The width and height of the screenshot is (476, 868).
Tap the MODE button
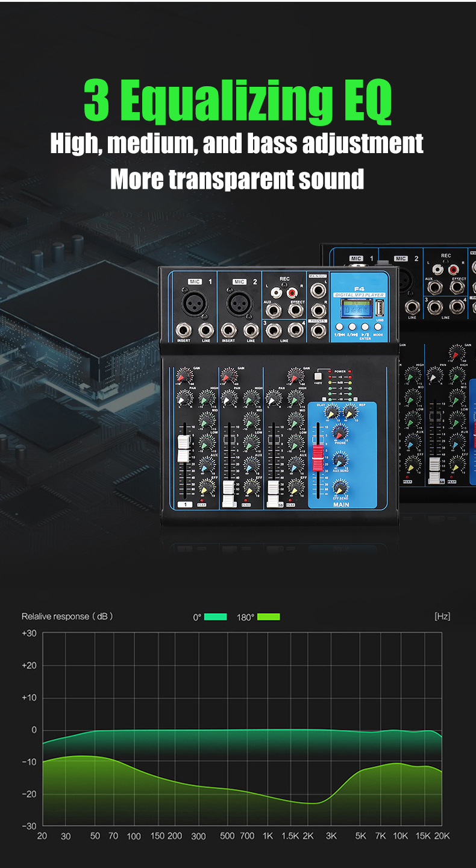[378, 327]
